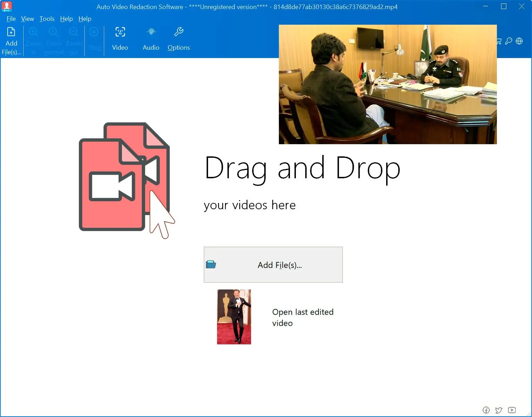Click the globe language icon
Screen dimensions: 532x417
519,41
